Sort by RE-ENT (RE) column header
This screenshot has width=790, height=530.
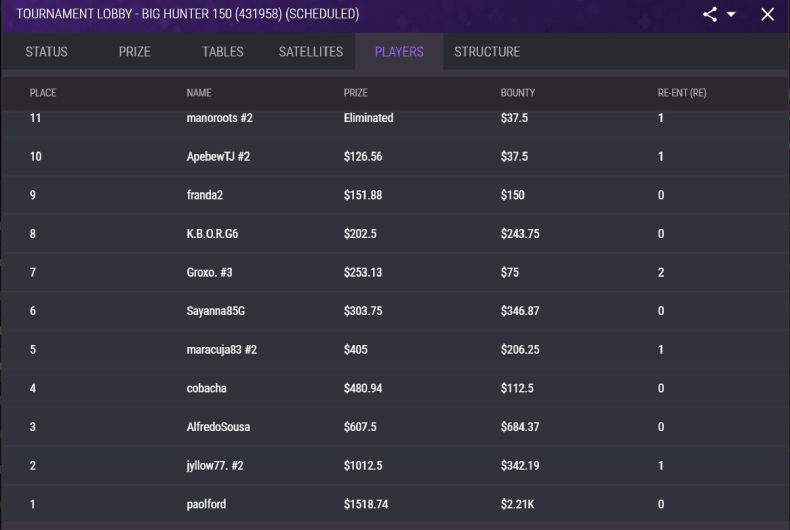pyautogui.click(x=682, y=93)
